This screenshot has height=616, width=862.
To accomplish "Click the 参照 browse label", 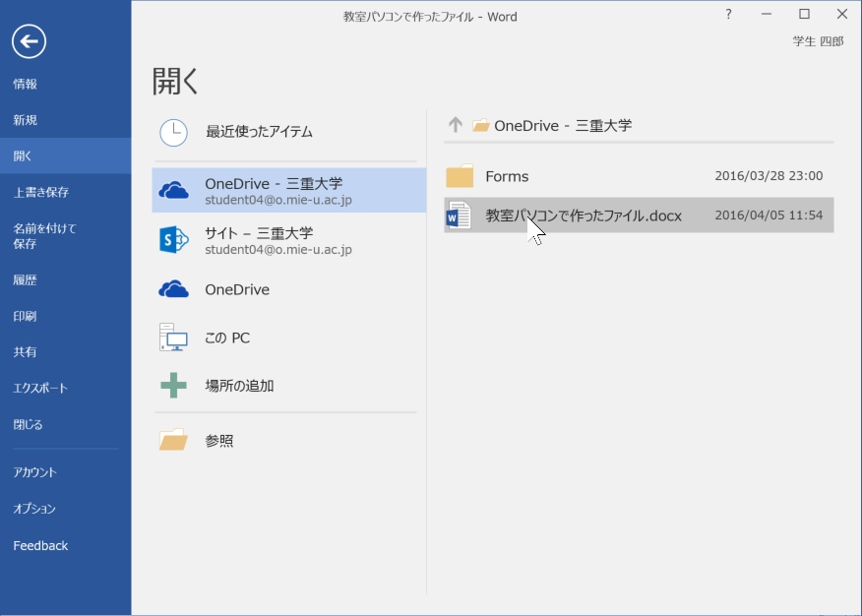I will click(x=219, y=441).
